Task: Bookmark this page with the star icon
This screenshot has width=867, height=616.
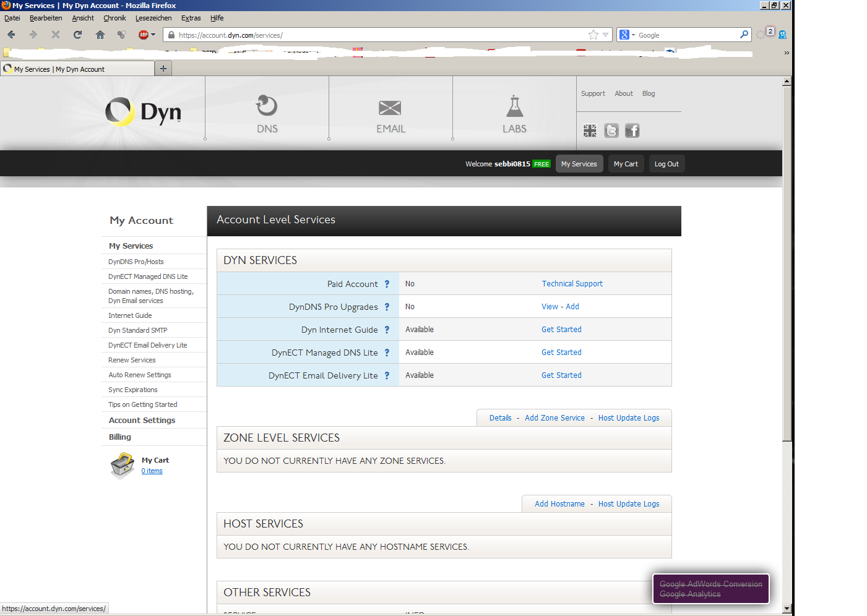Action: pyautogui.click(x=593, y=35)
